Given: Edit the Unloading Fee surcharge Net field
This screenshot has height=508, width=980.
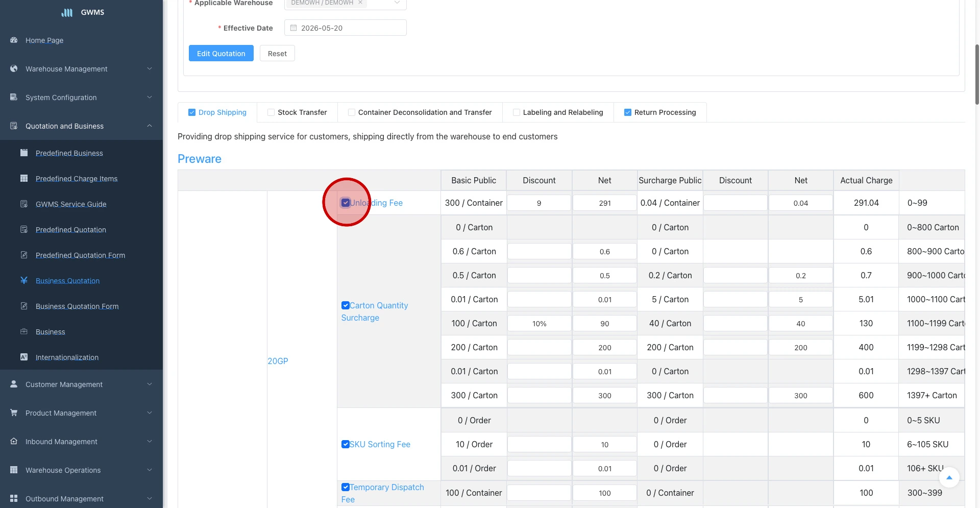Looking at the screenshot, I should (801, 203).
